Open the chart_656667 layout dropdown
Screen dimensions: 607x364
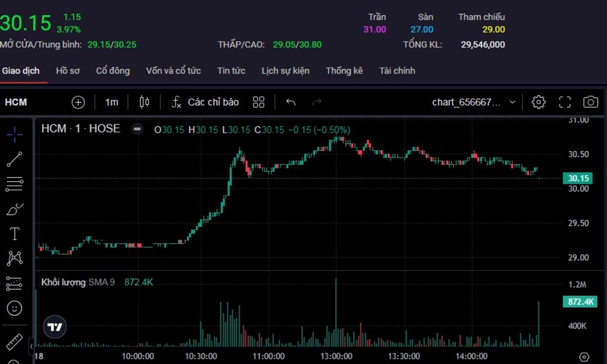(473, 102)
